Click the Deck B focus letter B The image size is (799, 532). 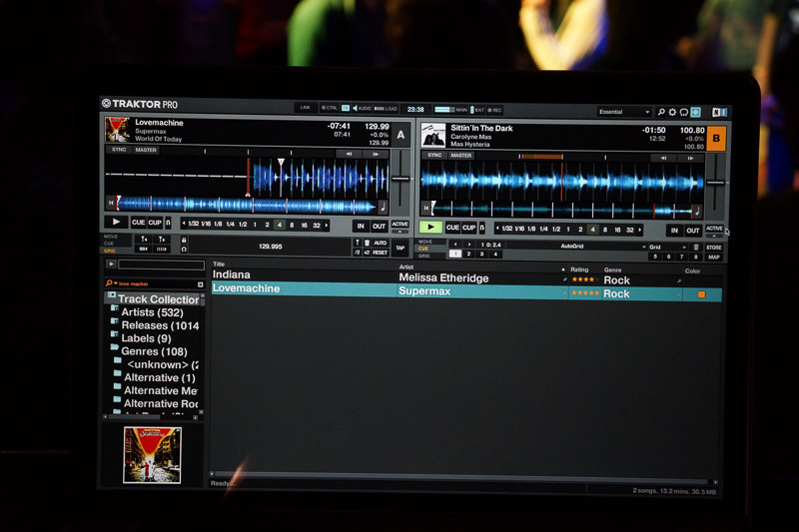716,137
